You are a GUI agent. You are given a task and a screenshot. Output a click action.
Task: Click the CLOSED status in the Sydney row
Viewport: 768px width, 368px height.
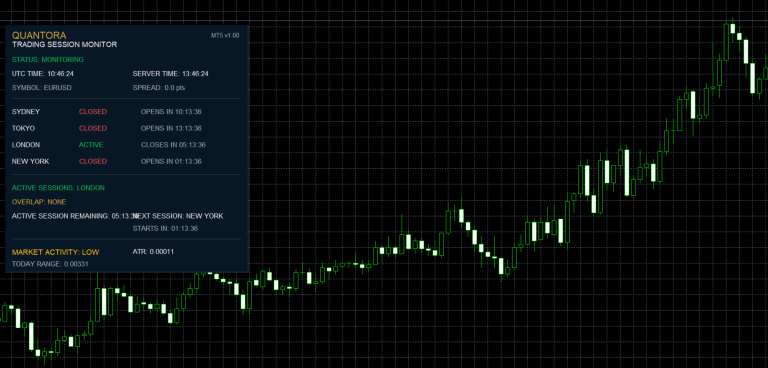click(x=93, y=112)
